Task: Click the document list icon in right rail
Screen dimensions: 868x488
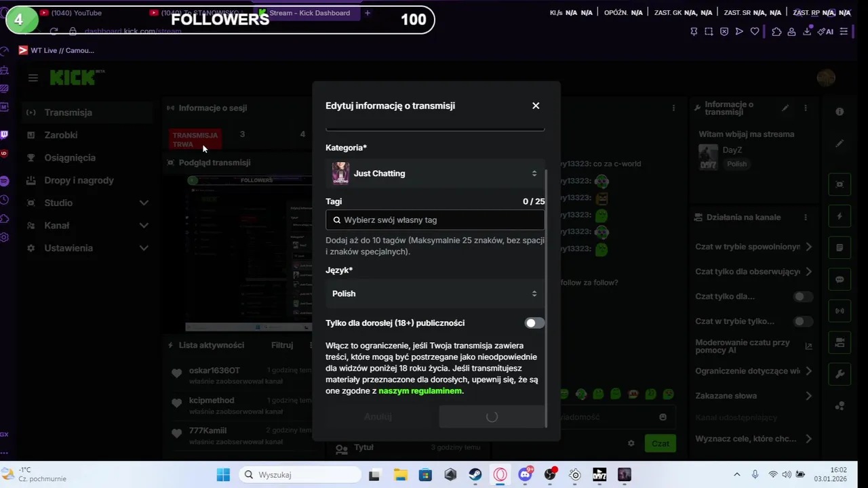Action: (840, 248)
